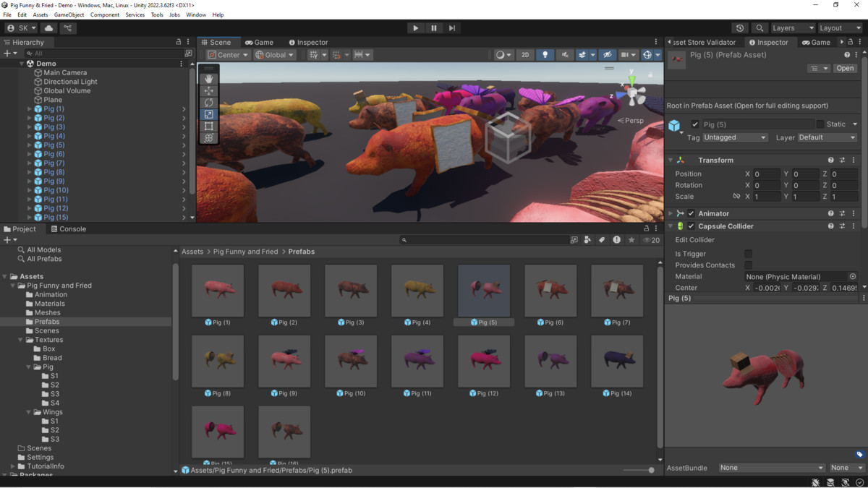Toggle favorites star in Project panel
This screenshot has height=488, width=868.
pyautogui.click(x=631, y=240)
